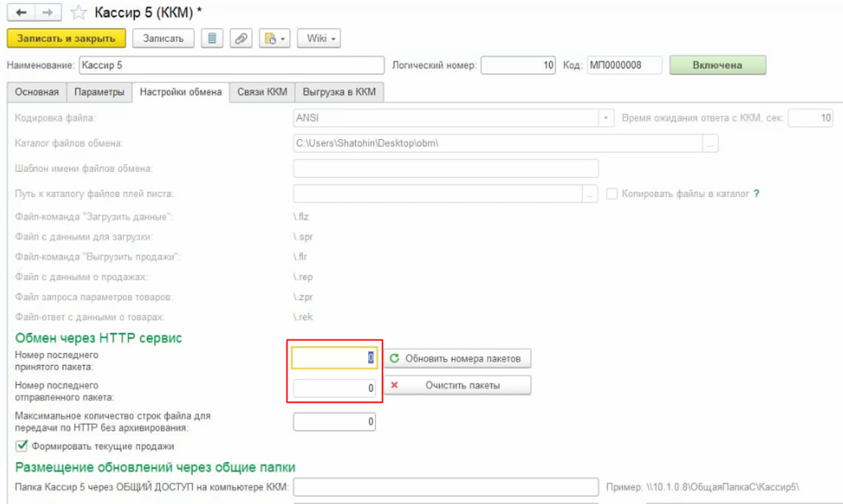Viewport: 843px width, 504px height.
Task: Open the Wiki dropdown menu
Action: pos(320,39)
